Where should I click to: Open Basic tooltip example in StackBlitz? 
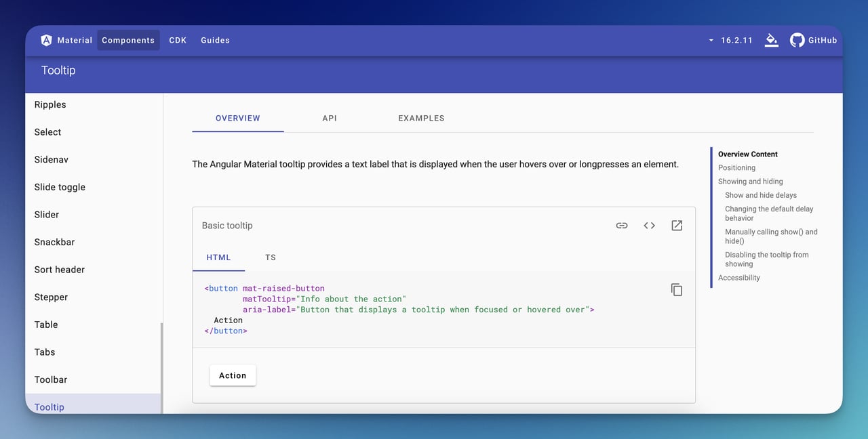coord(677,226)
